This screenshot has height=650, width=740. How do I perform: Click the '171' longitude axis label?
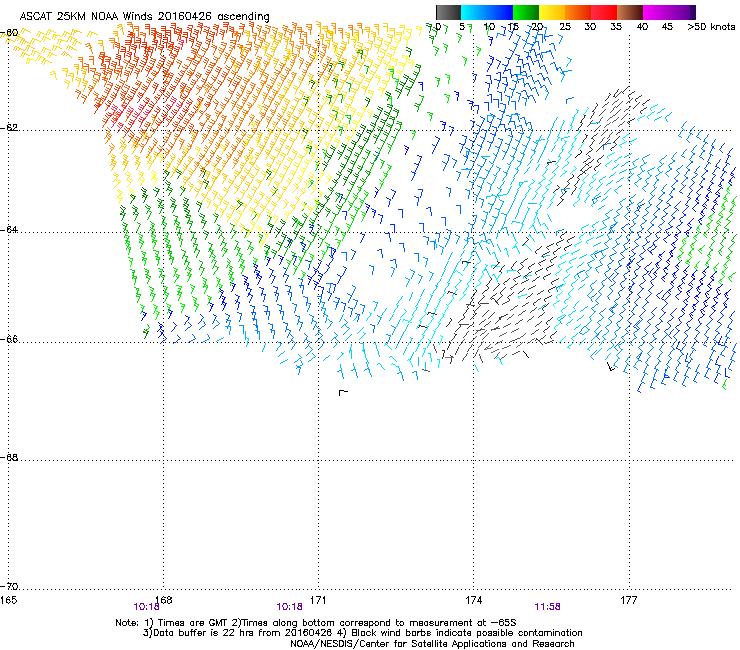point(318,600)
